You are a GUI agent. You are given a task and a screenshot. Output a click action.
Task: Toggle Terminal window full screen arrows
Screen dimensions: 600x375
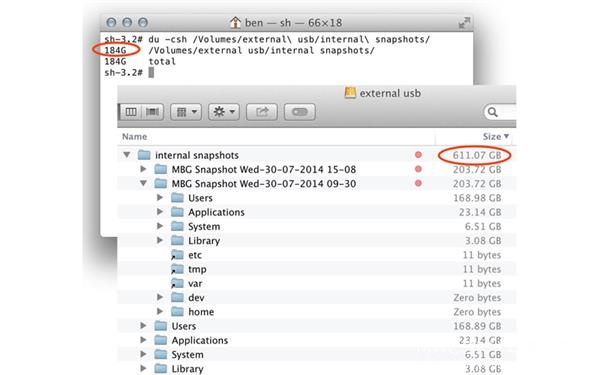coord(464,23)
